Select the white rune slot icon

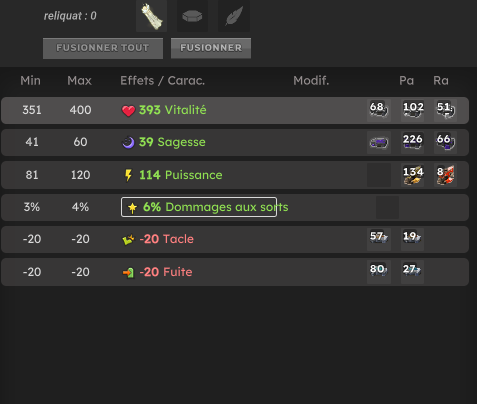coord(152,16)
